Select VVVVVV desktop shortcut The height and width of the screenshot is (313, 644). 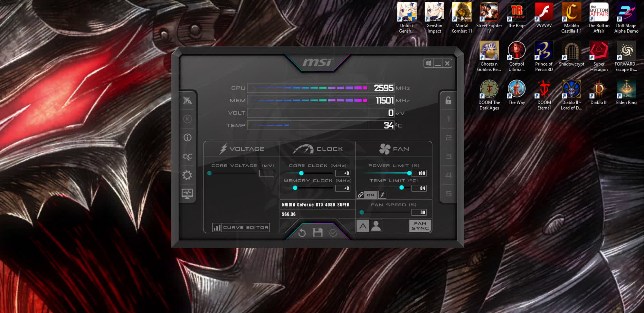(x=544, y=15)
